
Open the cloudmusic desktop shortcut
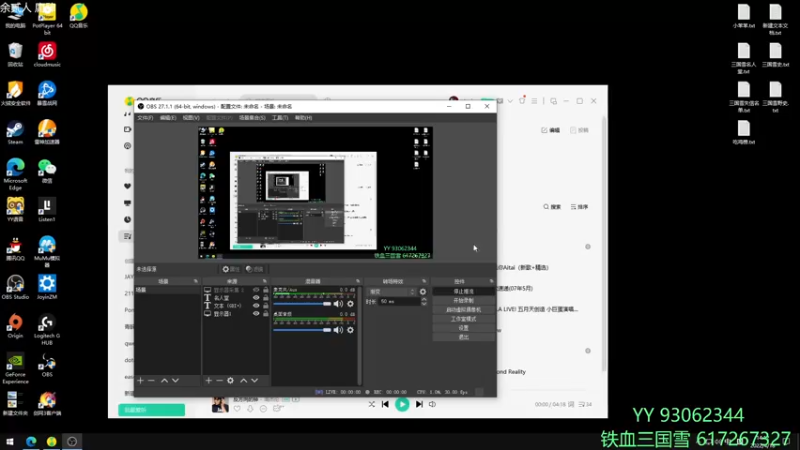tap(47, 55)
